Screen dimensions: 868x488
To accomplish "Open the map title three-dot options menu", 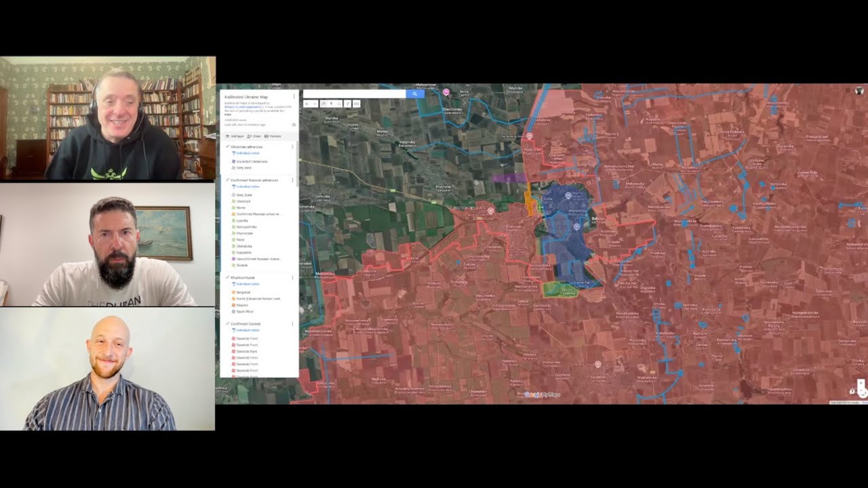I will [294, 96].
